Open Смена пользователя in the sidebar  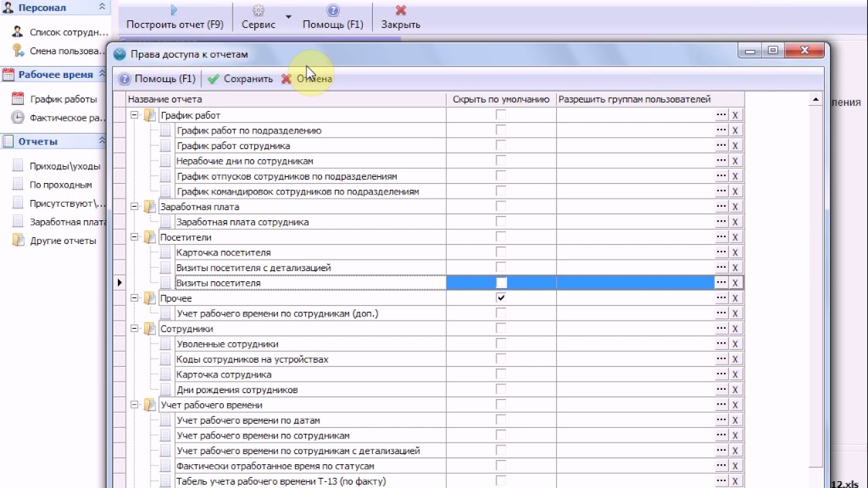pyautogui.click(x=59, y=51)
